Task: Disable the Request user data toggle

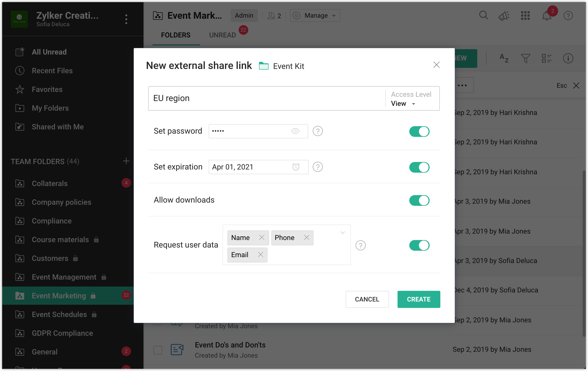Action: [x=419, y=245]
